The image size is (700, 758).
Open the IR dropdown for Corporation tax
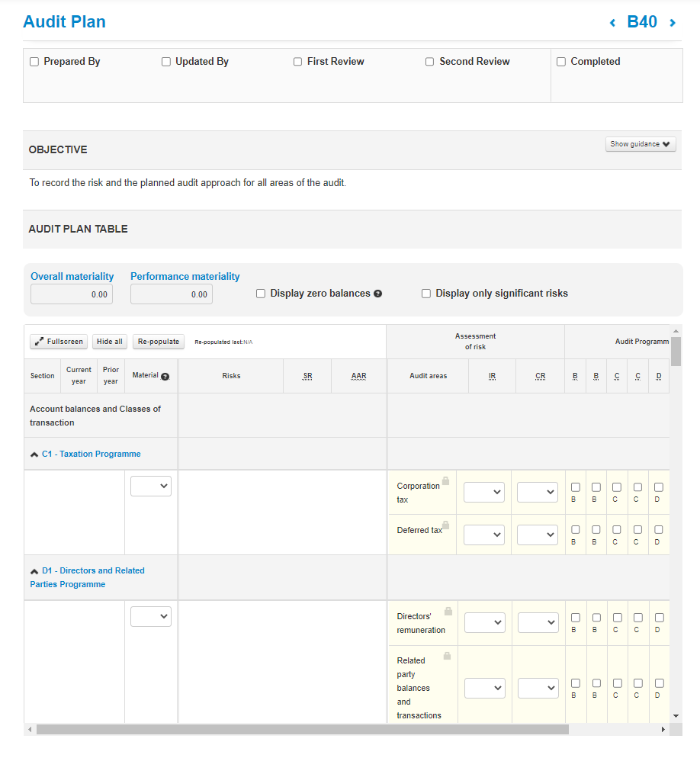click(484, 492)
